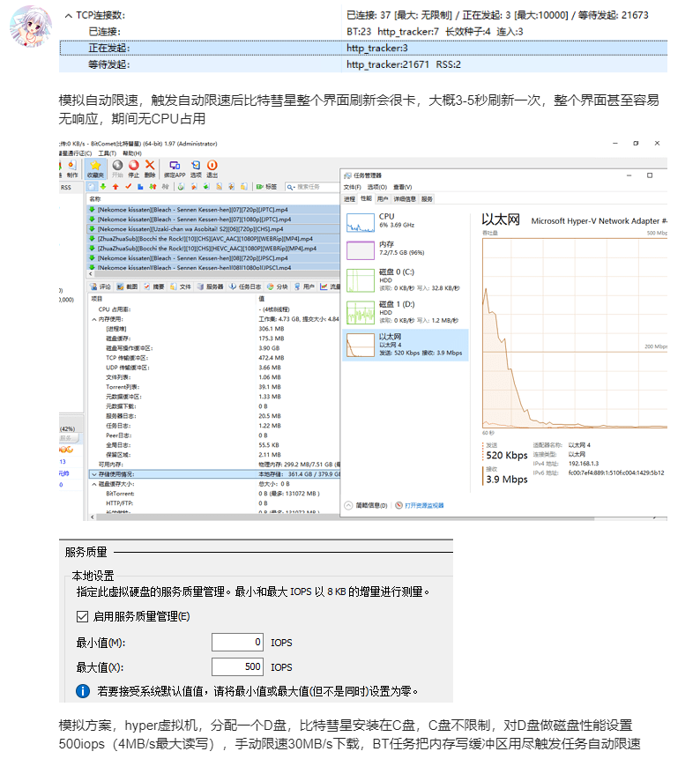Collapse the TCP连接数 tree row
Viewport: 700px width, 759px height.
[x=68, y=16]
